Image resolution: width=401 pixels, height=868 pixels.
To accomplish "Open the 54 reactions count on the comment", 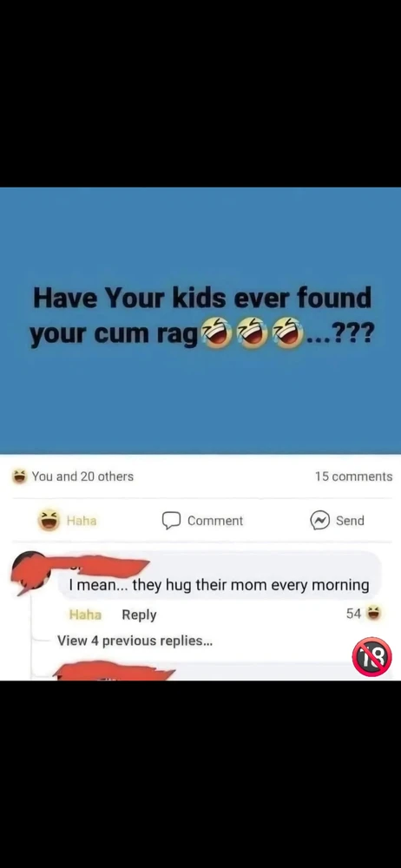I will click(353, 614).
